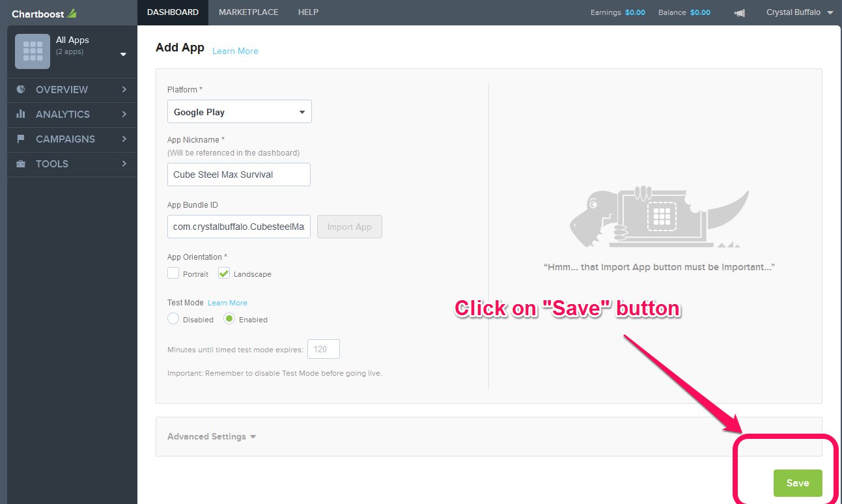Open the Tools sidebar section

(x=72, y=164)
